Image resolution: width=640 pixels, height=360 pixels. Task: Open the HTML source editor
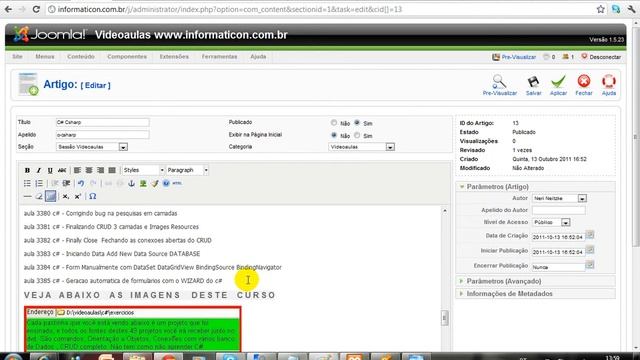[177, 183]
